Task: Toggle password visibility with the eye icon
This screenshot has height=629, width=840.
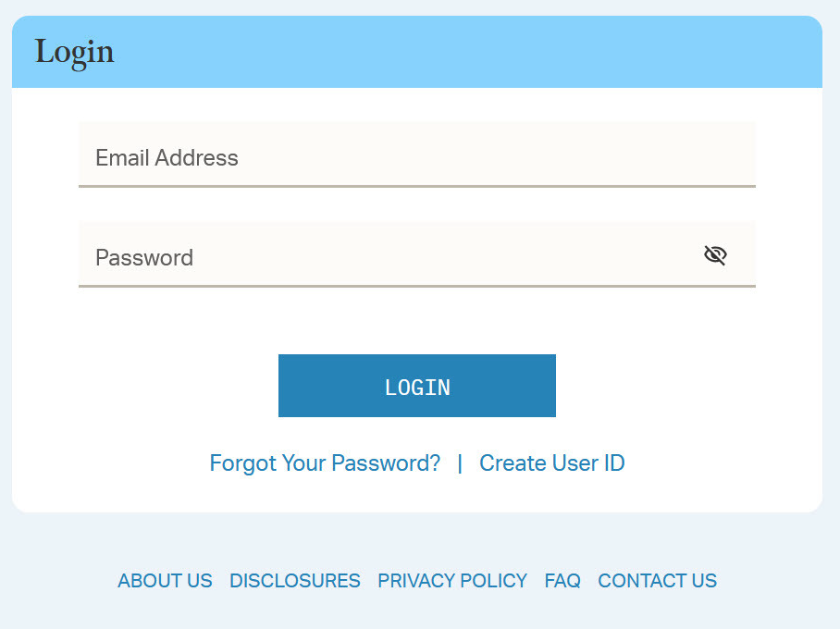Action: click(x=715, y=255)
